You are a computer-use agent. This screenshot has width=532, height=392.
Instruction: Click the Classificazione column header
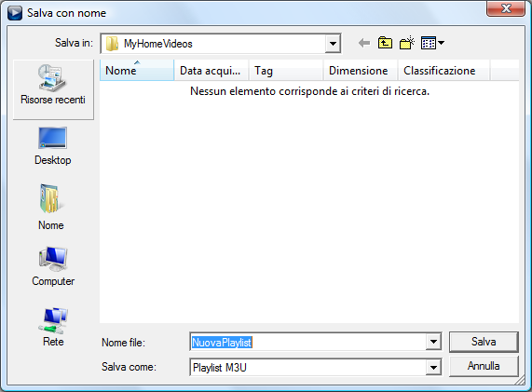[x=443, y=71]
